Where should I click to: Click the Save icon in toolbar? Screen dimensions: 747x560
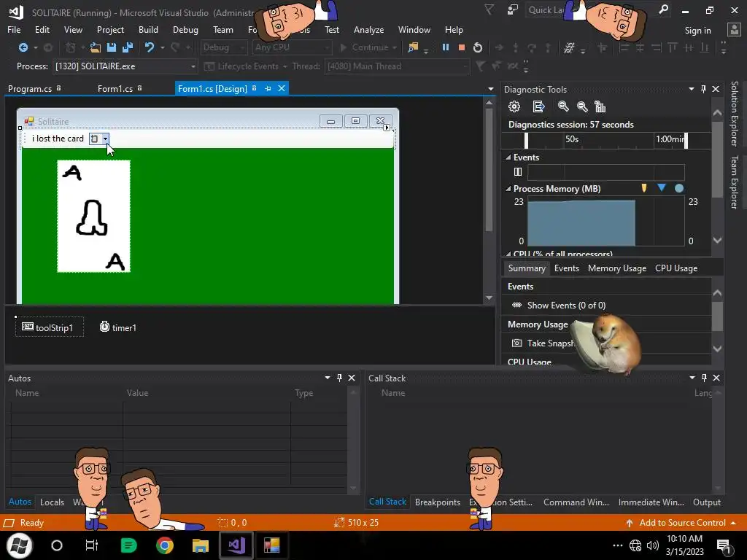click(112, 47)
